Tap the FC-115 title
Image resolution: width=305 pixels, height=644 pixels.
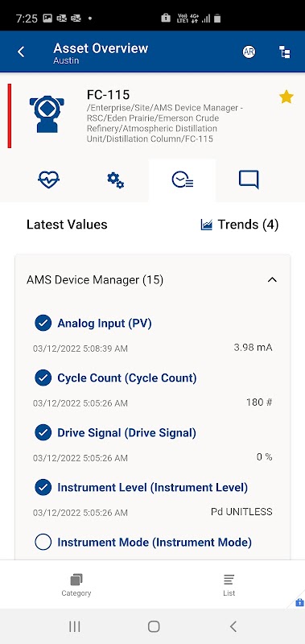[108, 94]
